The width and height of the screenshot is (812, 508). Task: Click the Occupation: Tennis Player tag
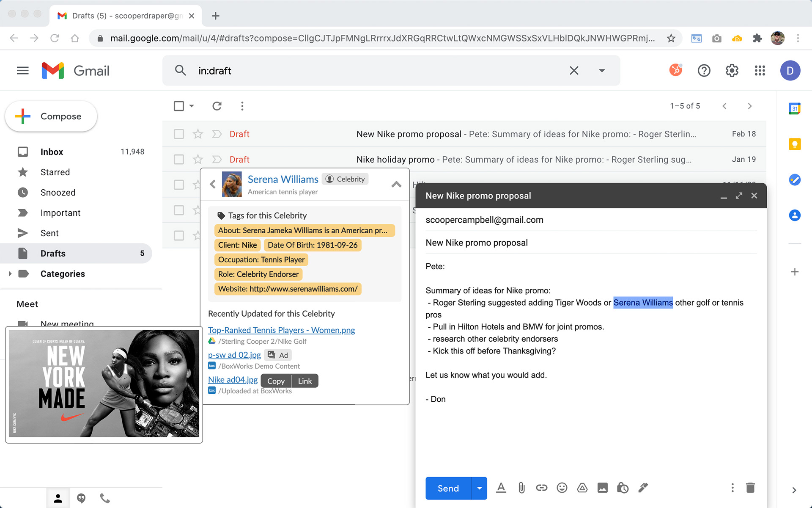tap(261, 260)
